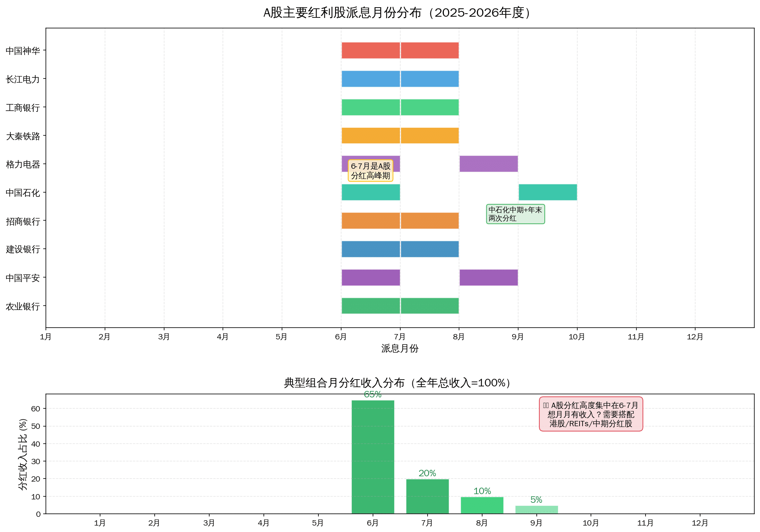This screenshot has height=532, width=760.
Task: Click the 12月 tick on the bottom chart
Action: coord(700,523)
